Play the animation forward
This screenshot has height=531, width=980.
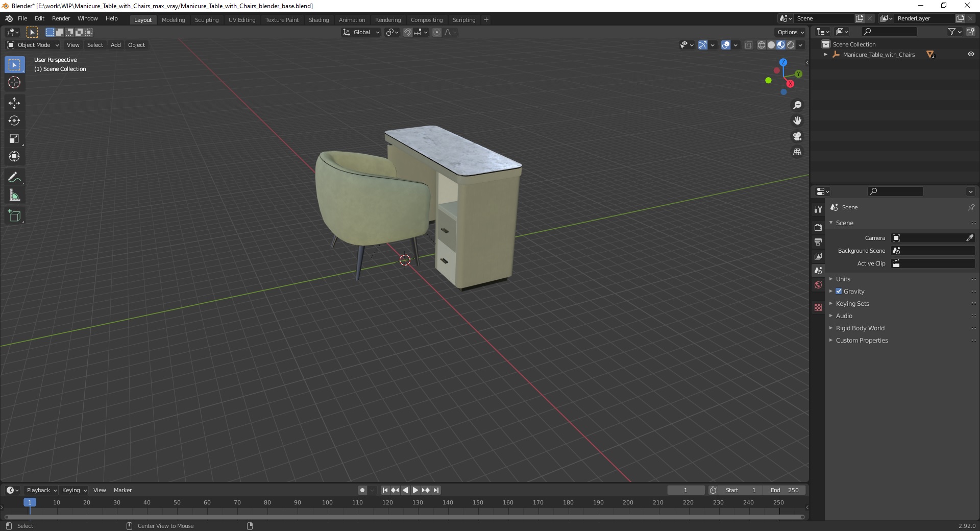pyautogui.click(x=415, y=490)
